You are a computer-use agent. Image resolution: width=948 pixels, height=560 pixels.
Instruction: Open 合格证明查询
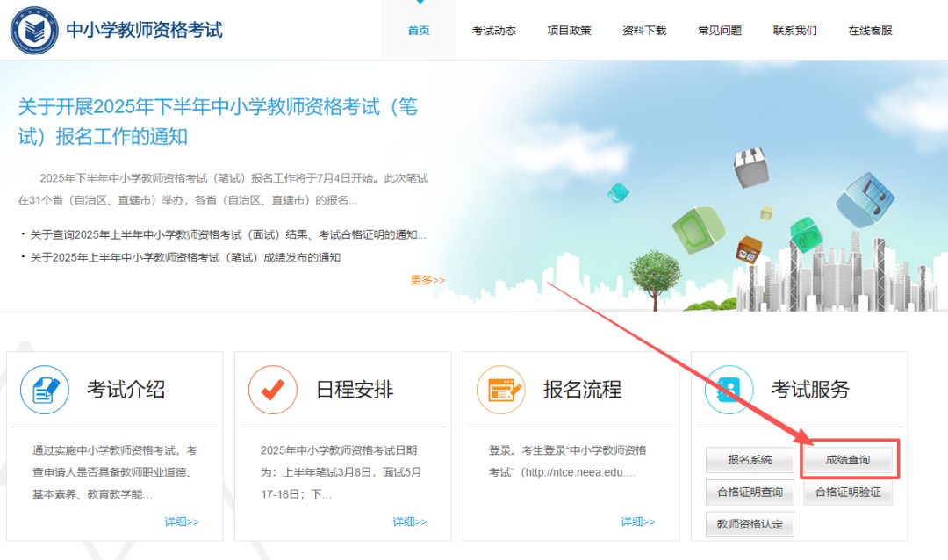point(750,492)
